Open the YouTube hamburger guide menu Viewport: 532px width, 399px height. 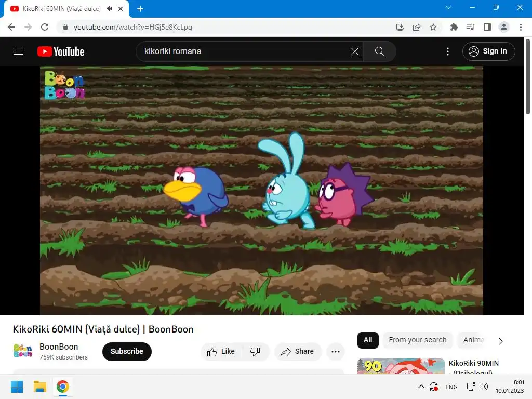19,51
